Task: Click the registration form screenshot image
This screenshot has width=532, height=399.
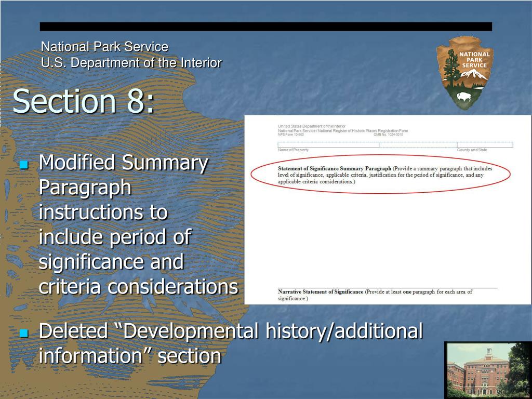Action: [388, 209]
